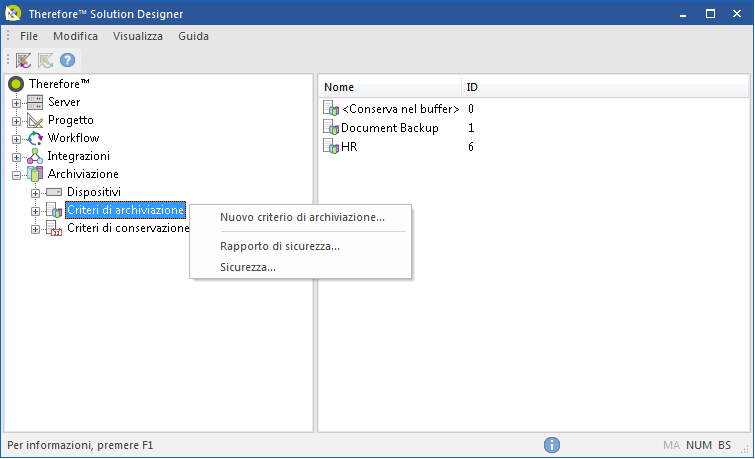Select the Archiviazione tree label

click(83, 174)
